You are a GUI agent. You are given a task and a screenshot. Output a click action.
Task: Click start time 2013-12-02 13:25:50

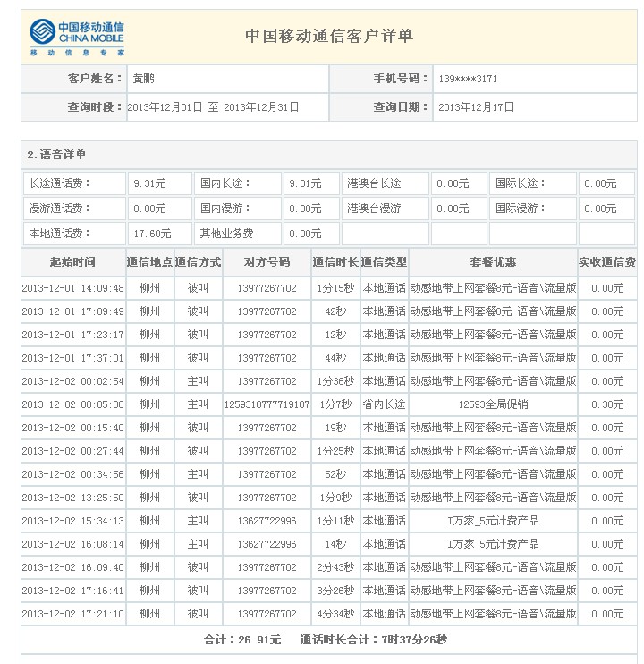click(x=72, y=498)
